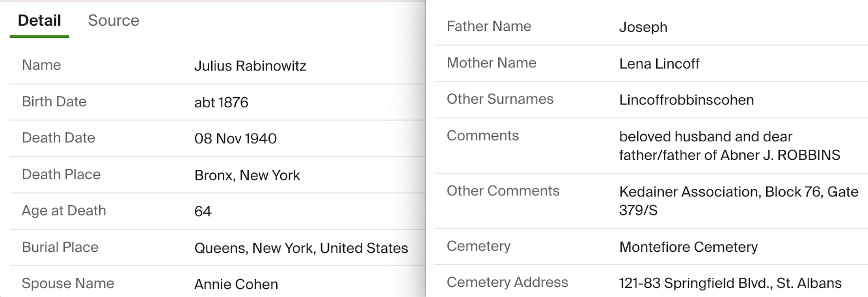This screenshot has height=297, width=868.
Task: Click the cemetery address Springfield Blvd
Action: [730, 283]
